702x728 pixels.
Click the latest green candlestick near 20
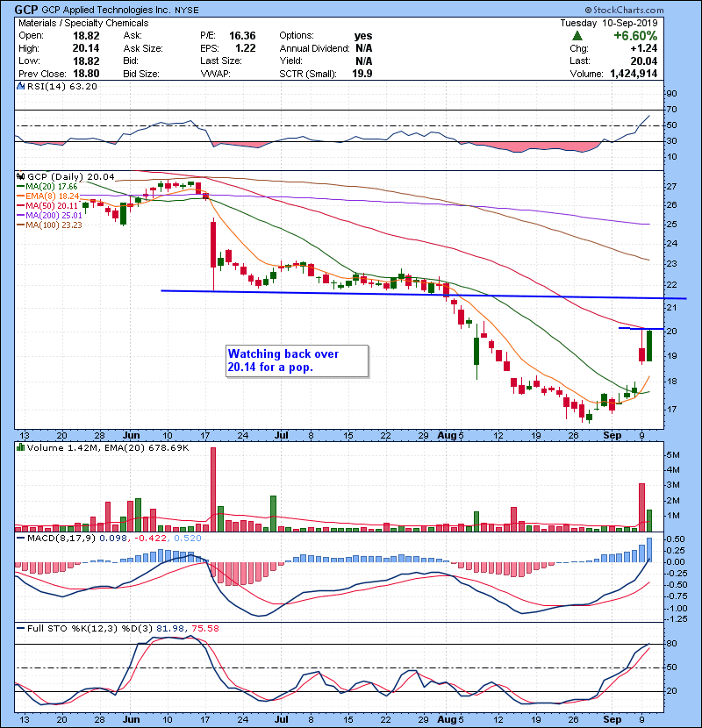point(648,346)
